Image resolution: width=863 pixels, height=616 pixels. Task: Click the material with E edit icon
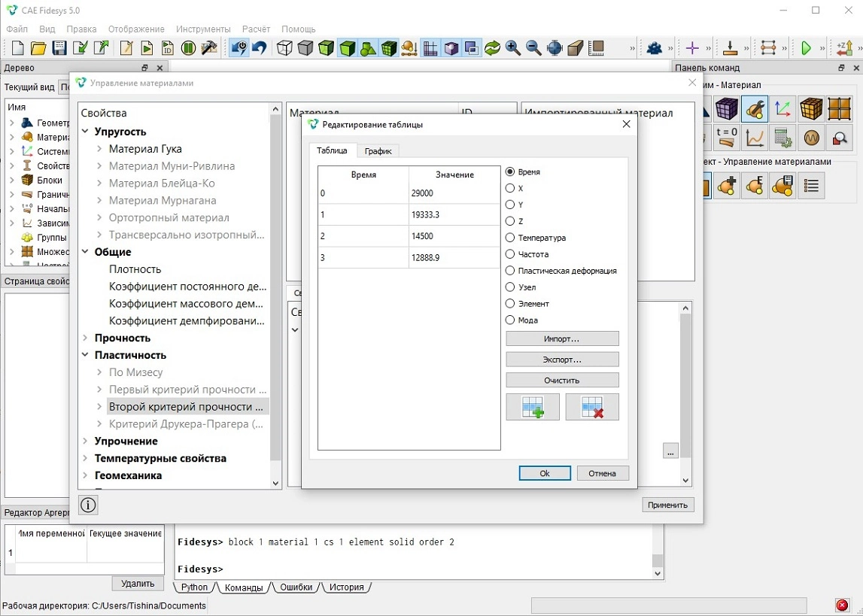point(755,186)
